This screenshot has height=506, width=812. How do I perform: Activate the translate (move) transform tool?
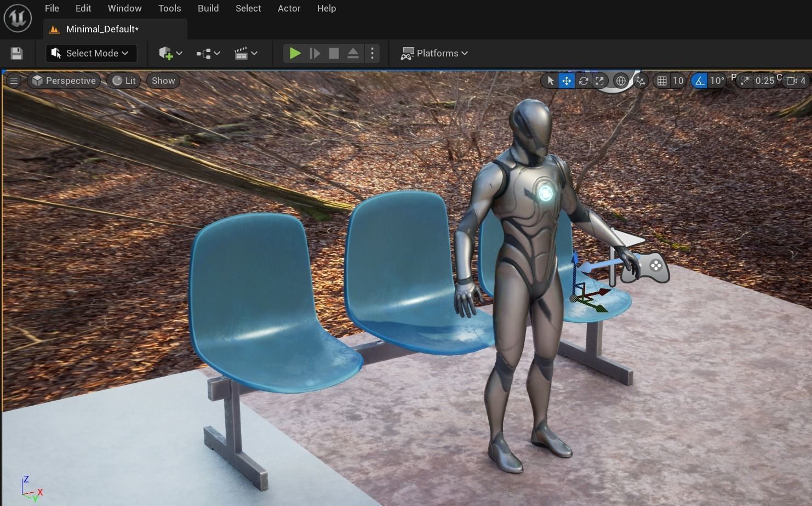coord(567,81)
